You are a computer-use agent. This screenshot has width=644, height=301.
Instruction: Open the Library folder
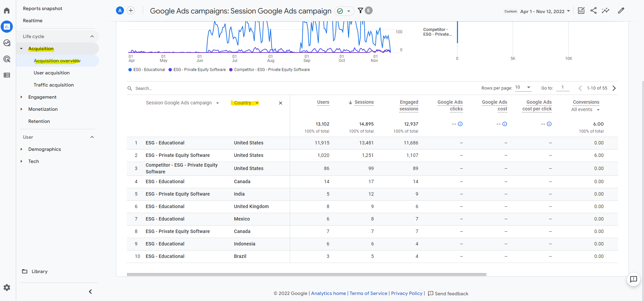[x=35, y=271]
